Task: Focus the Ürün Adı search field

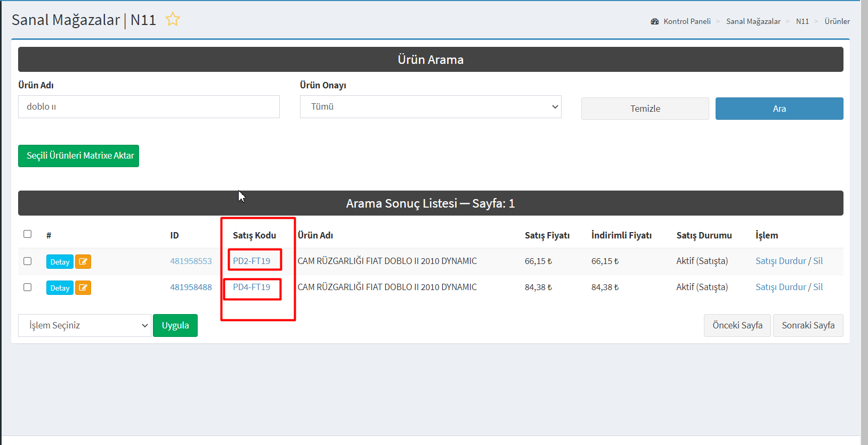Action: coord(149,107)
